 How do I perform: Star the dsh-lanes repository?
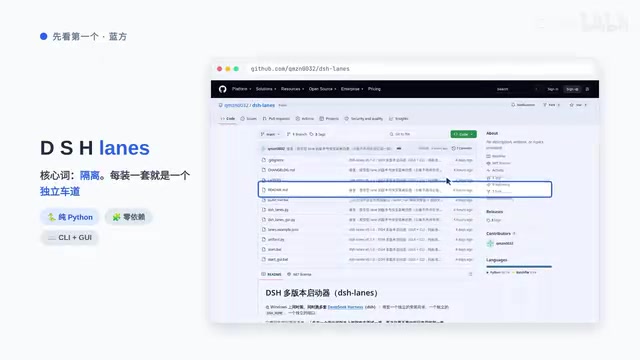click(578, 105)
